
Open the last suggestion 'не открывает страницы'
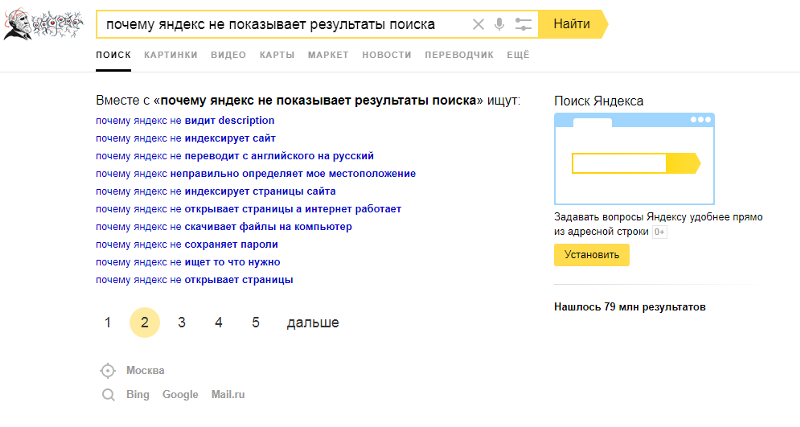point(194,280)
